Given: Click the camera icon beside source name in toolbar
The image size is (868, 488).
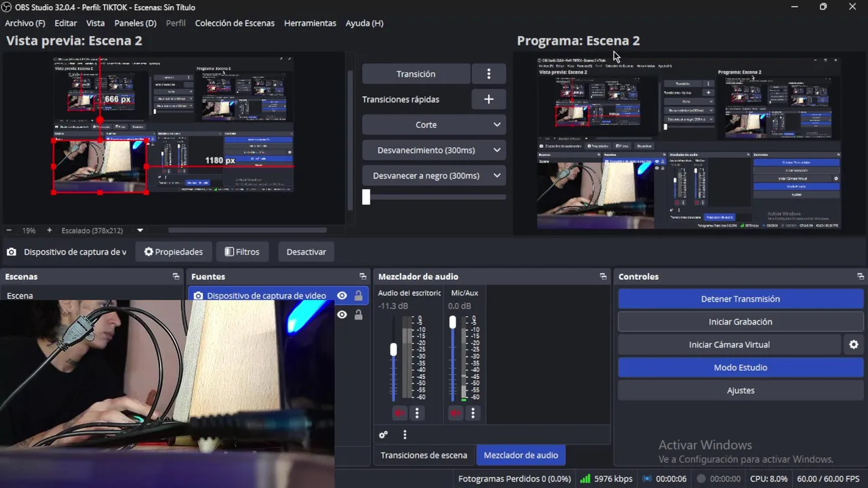Looking at the screenshot, I should point(12,252).
